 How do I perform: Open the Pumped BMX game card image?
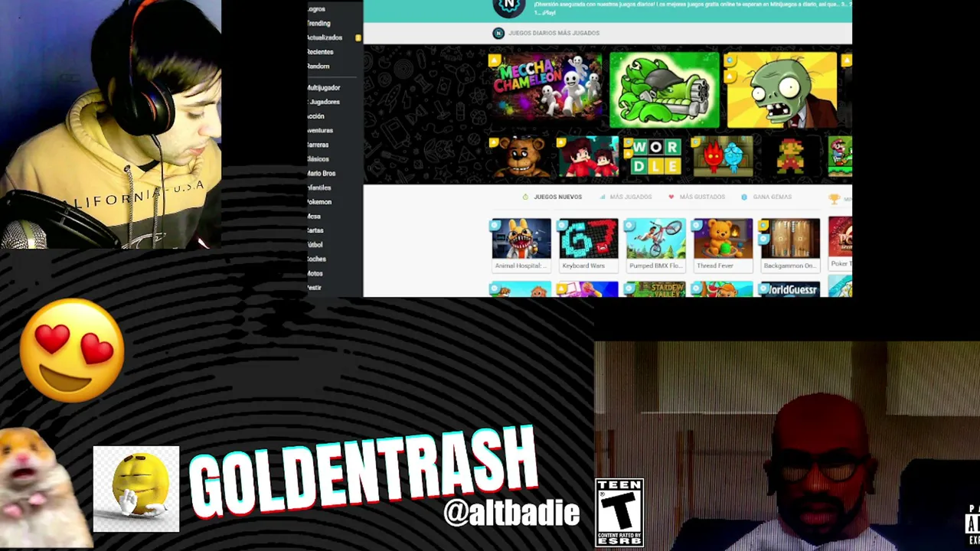[x=655, y=239]
